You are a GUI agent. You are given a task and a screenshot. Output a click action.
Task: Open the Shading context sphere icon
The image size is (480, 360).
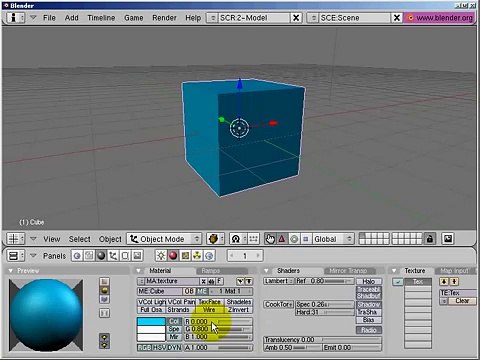101,256
